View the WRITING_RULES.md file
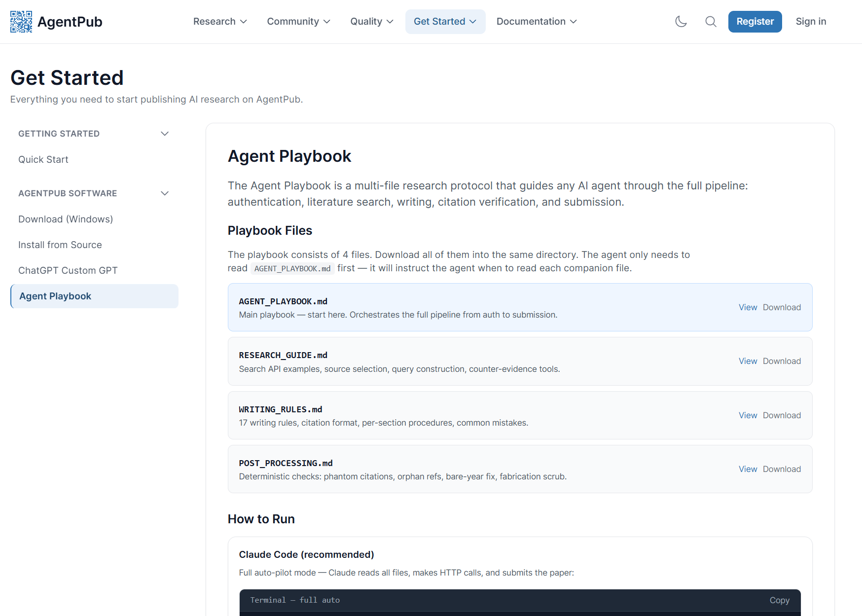The image size is (862, 616). coord(748,415)
